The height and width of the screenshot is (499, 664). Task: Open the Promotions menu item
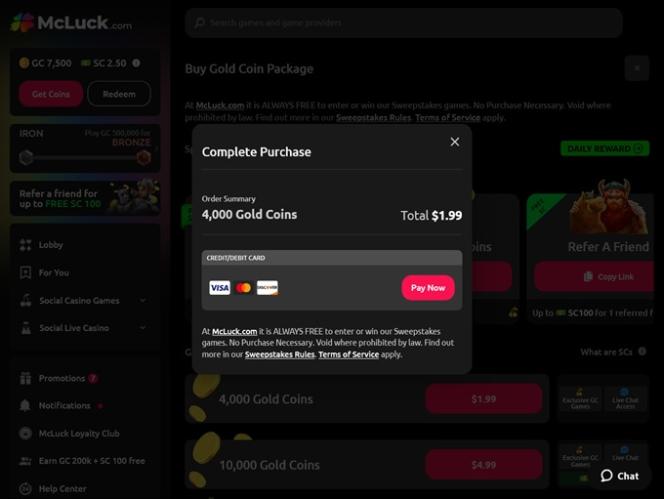pos(61,378)
